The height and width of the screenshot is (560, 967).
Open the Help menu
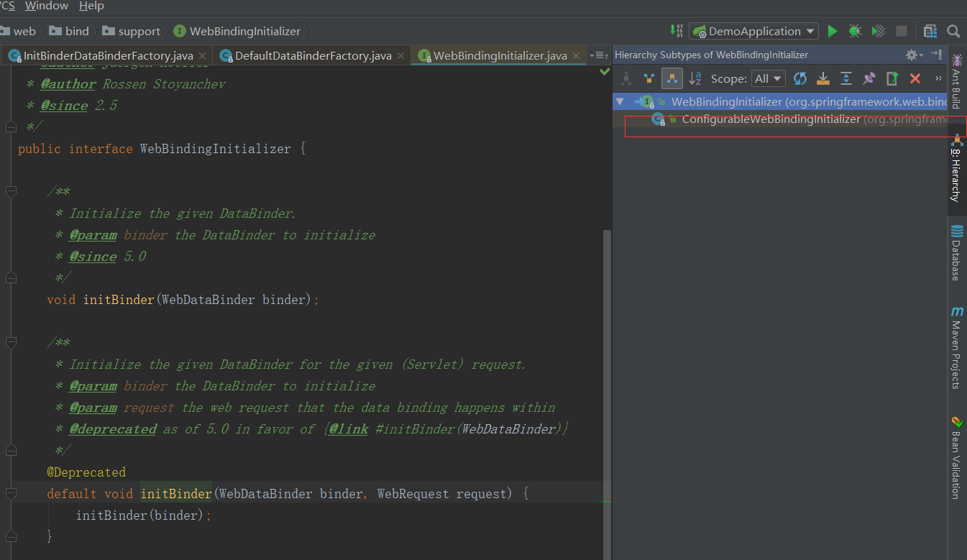(x=91, y=6)
